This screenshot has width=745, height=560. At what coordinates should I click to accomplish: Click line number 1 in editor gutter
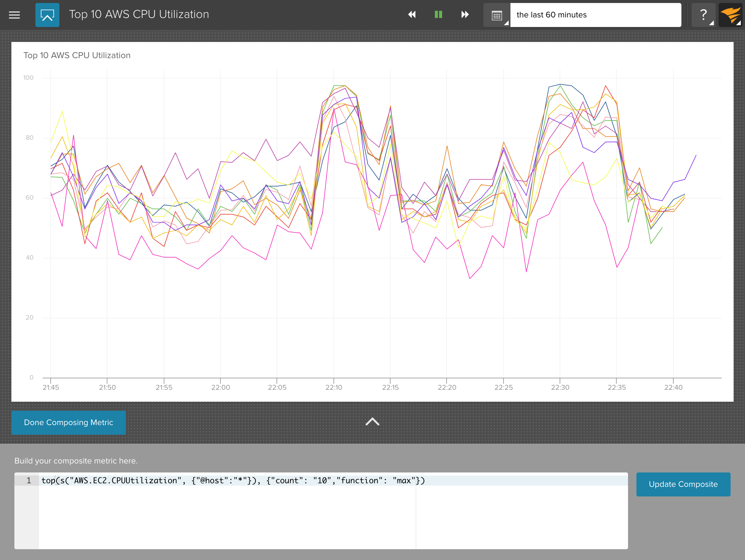[x=28, y=481]
